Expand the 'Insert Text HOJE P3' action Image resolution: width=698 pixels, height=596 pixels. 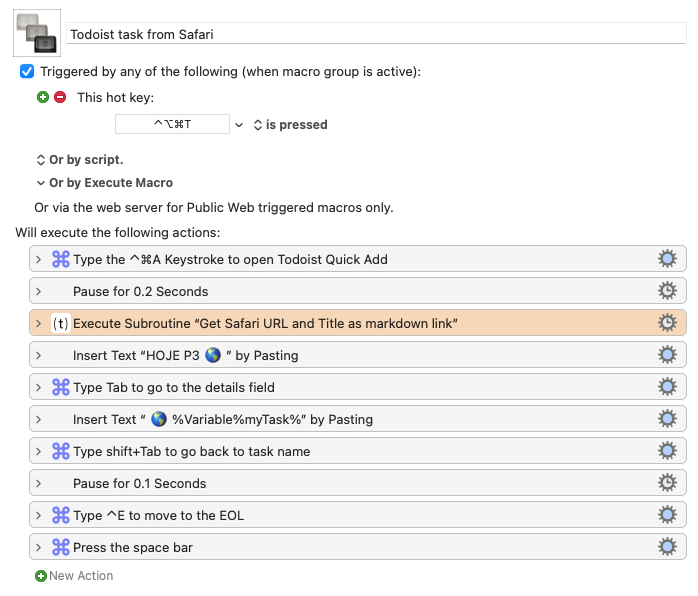38,356
